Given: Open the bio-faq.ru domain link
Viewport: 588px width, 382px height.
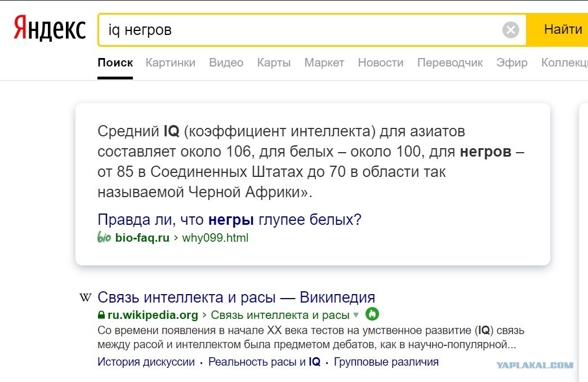Looking at the screenshot, I should pyautogui.click(x=142, y=238).
